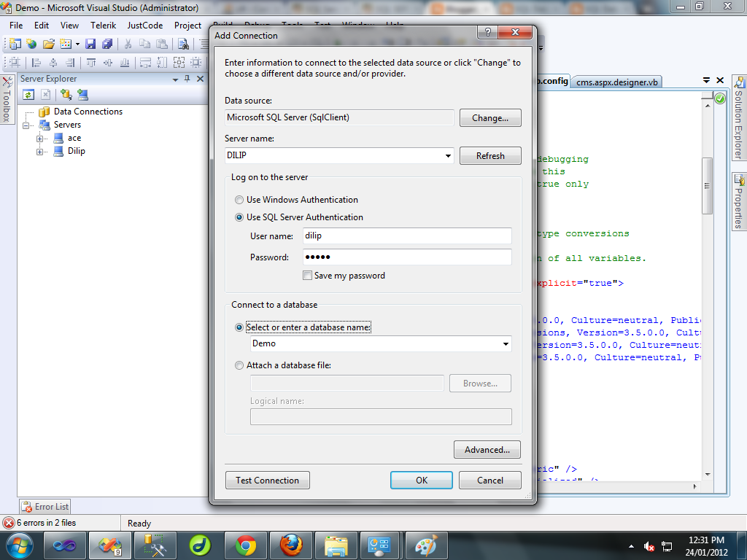Click the Make Same Width icon

[x=145, y=63]
